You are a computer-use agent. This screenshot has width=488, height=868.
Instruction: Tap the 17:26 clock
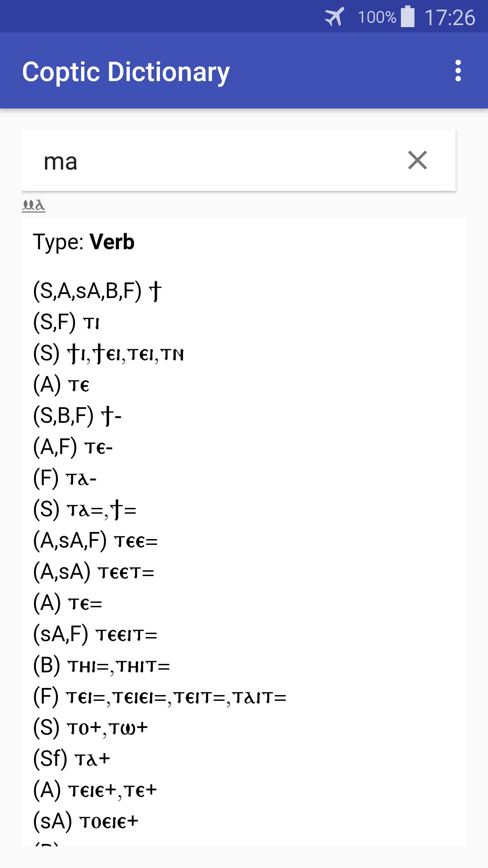[450, 17]
